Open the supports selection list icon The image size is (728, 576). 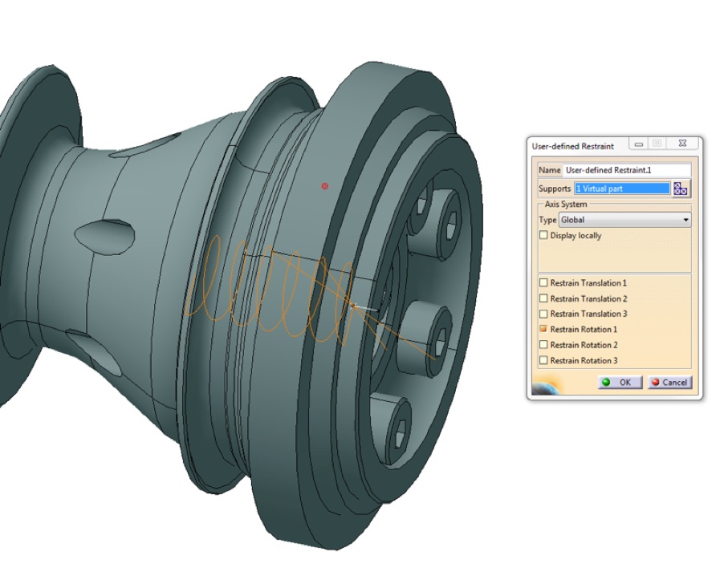tap(681, 189)
